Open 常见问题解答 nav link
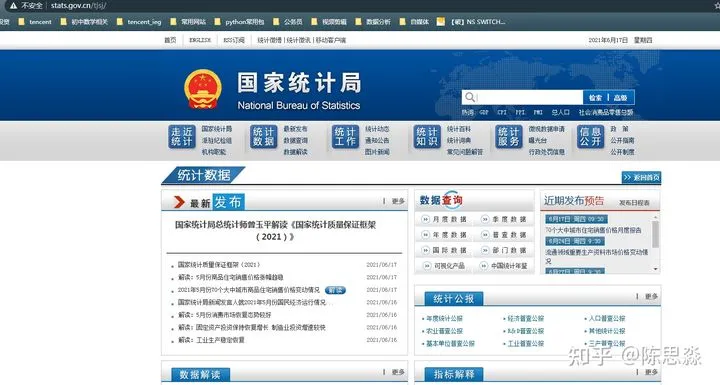The width and height of the screenshot is (720, 385). 465,152
